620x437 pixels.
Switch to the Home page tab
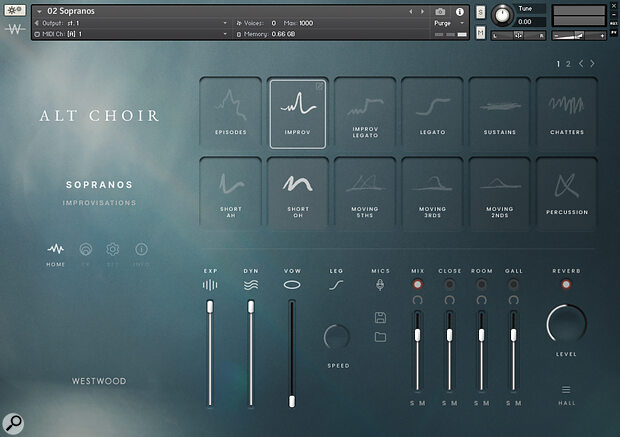56,249
